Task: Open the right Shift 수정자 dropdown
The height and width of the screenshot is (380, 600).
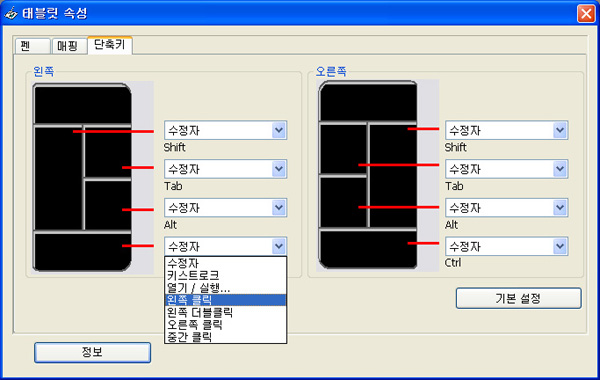Action: click(506, 130)
